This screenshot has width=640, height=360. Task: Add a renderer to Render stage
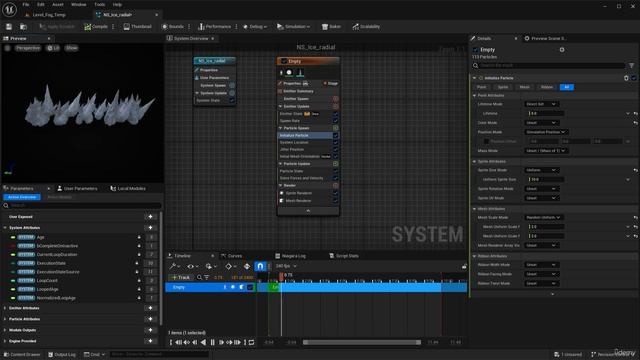[x=336, y=185]
